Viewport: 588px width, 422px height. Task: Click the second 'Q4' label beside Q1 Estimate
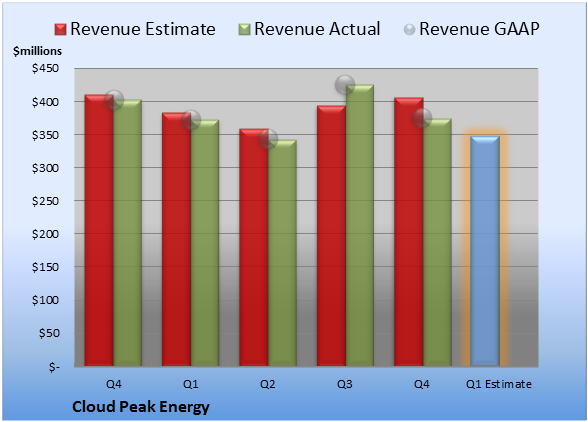pyautogui.click(x=422, y=384)
